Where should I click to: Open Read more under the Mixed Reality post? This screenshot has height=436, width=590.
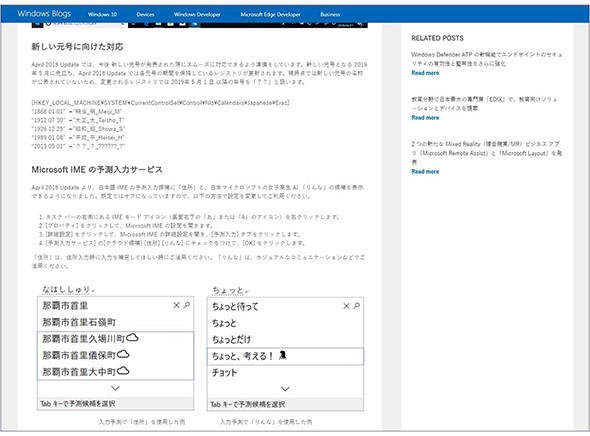(x=425, y=172)
